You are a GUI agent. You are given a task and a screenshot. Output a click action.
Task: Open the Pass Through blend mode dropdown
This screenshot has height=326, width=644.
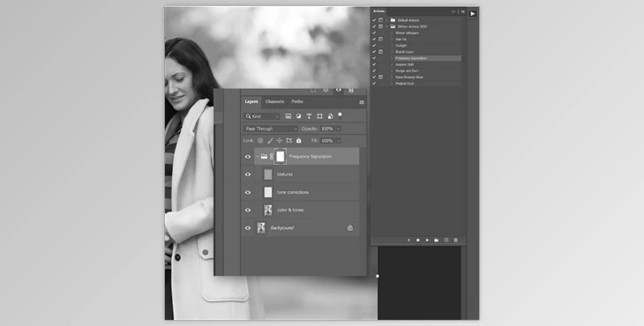(270, 129)
